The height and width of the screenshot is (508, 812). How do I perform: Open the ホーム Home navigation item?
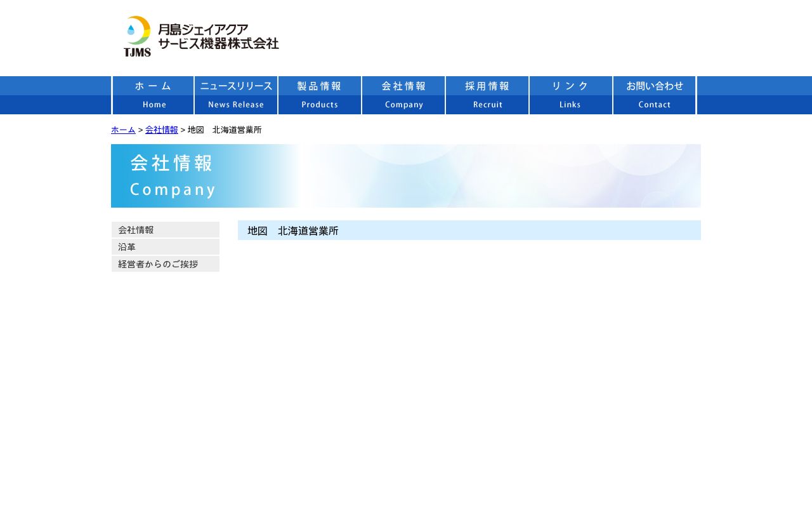click(x=154, y=95)
